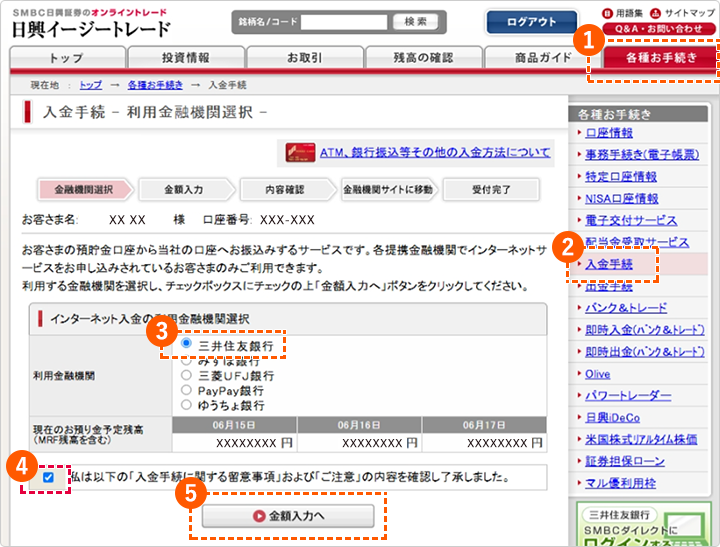The height and width of the screenshot is (547, 720).
Task: Focus the 銘柄名/コード search field
Action: (x=344, y=22)
